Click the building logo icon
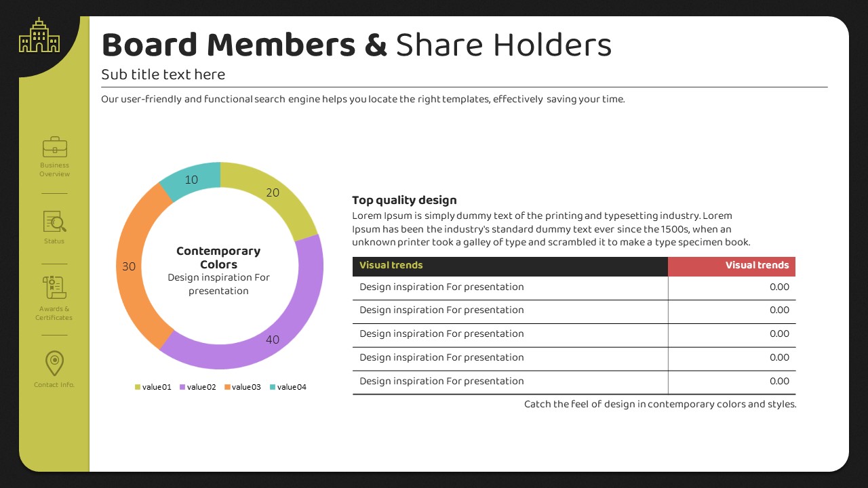Image resolution: width=868 pixels, height=488 pixels. point(39,36)
